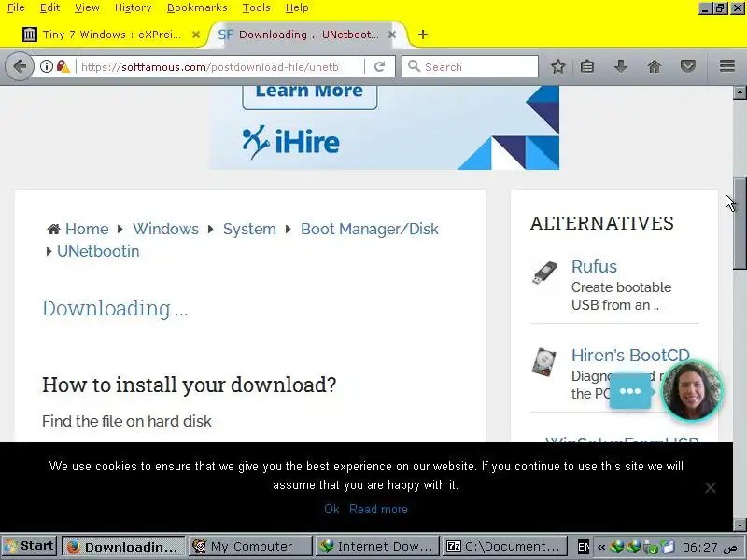
Task: Click the URL address bar
Action: point(219,66)
